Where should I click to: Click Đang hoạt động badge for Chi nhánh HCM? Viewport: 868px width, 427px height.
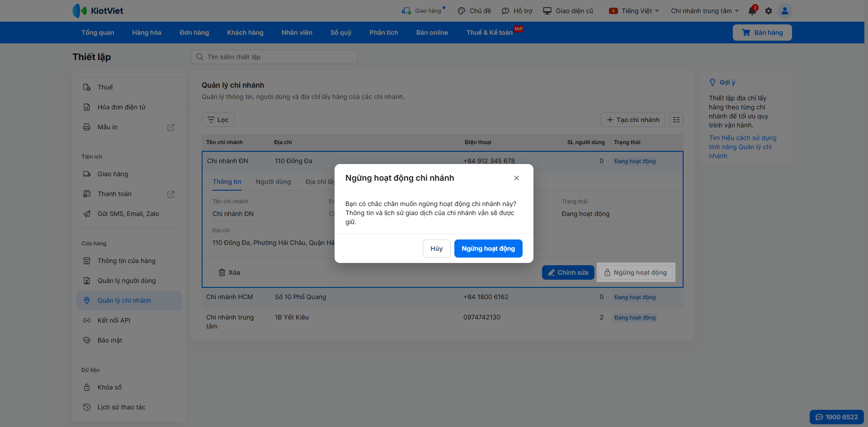coord(635,297)
